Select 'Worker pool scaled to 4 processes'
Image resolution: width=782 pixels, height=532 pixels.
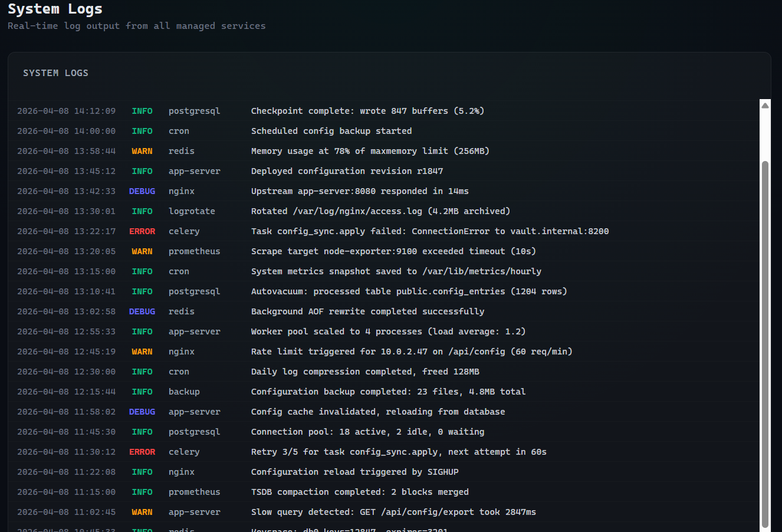point(388,331)
